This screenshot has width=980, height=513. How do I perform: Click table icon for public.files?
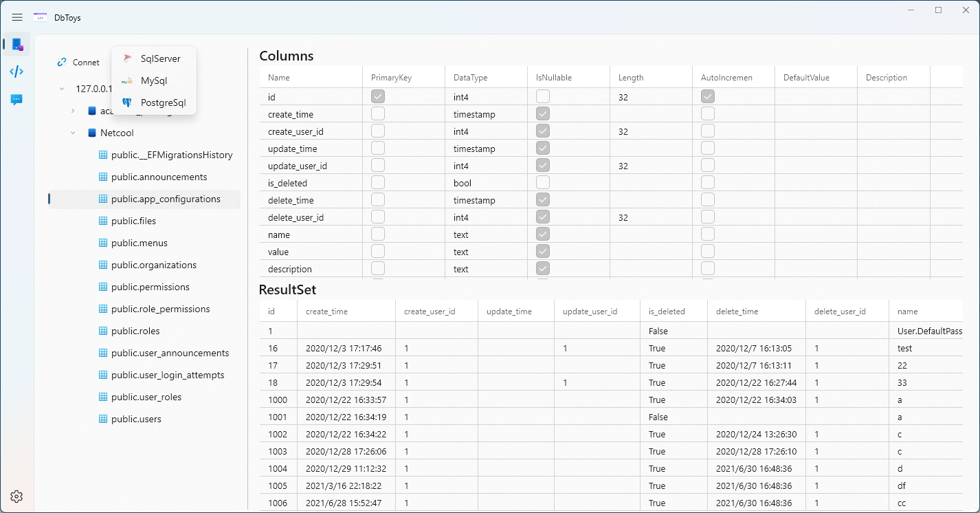(104, 221)
